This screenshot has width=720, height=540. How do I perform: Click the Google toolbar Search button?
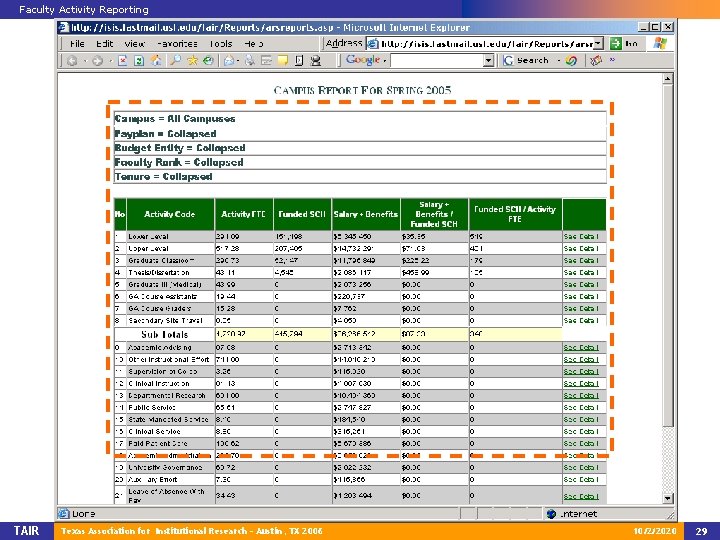point(526,60)
